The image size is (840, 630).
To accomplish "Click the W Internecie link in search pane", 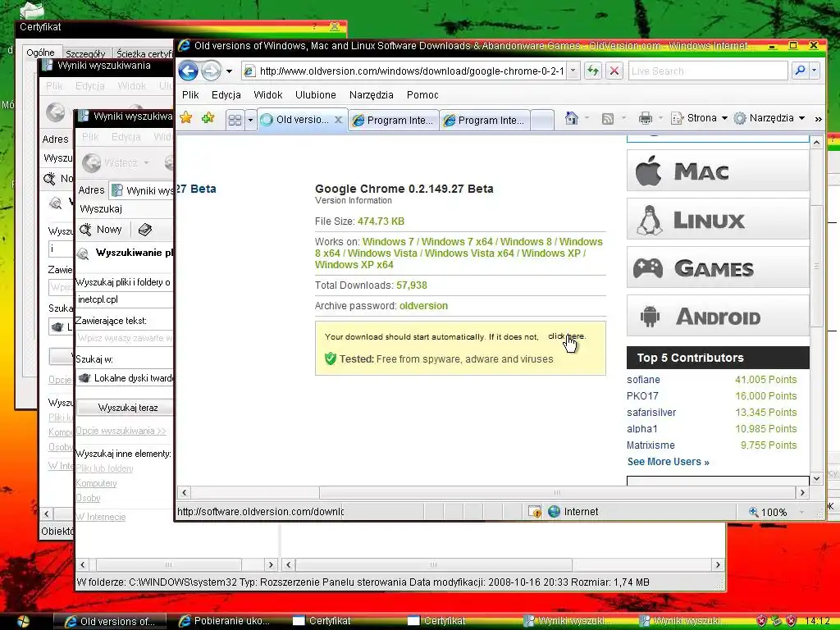I will (x=101, y=517).
